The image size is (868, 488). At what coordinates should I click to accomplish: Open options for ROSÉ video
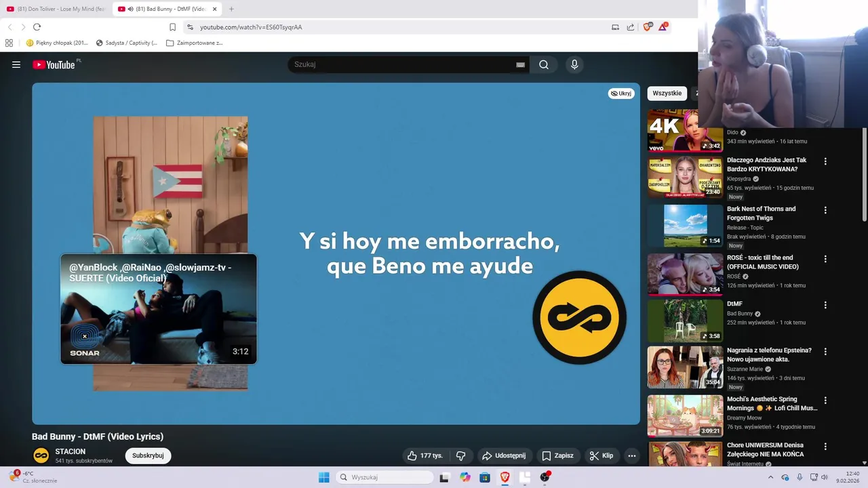[x=825, y=259]
